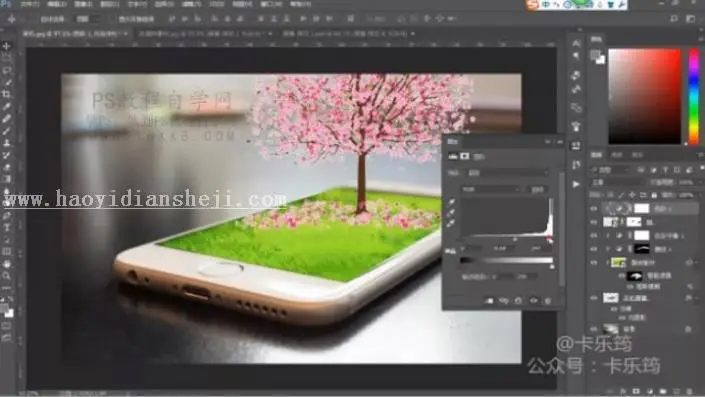
Task: Pick the Zoom tool magnifier
Action: 7,275
